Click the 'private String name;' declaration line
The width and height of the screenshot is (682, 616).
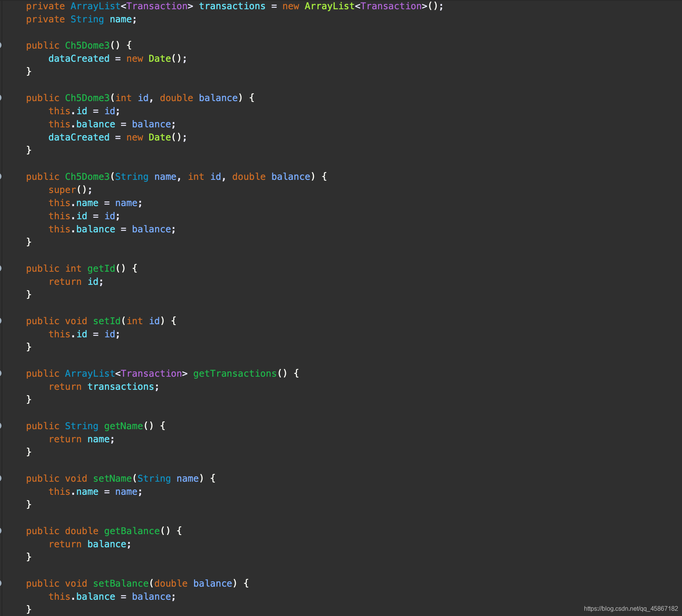point(81,19)
